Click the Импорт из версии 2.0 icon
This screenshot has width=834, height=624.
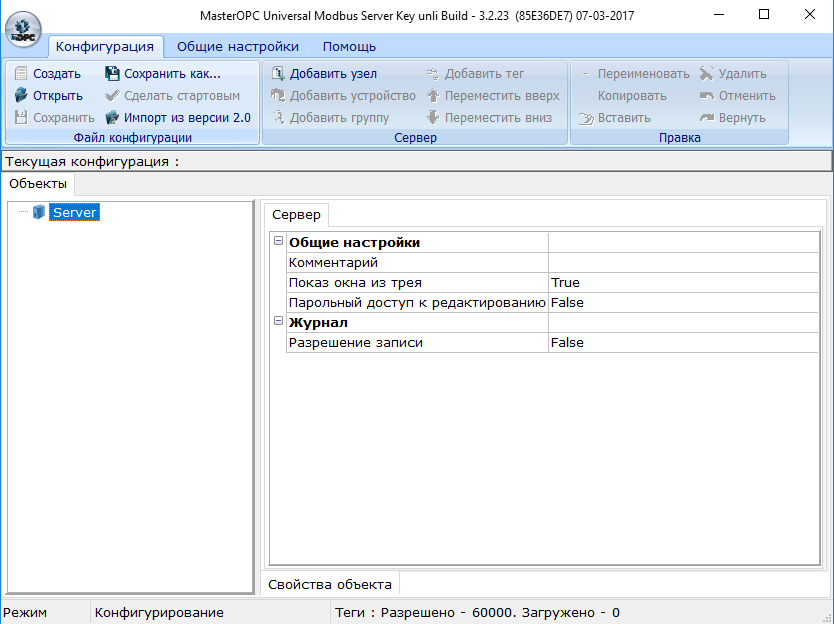(x=113, y=118)
